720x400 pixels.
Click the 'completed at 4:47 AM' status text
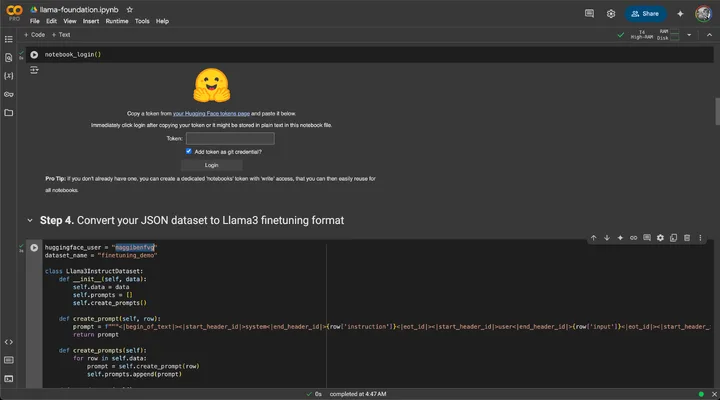(x=358, y=394)
